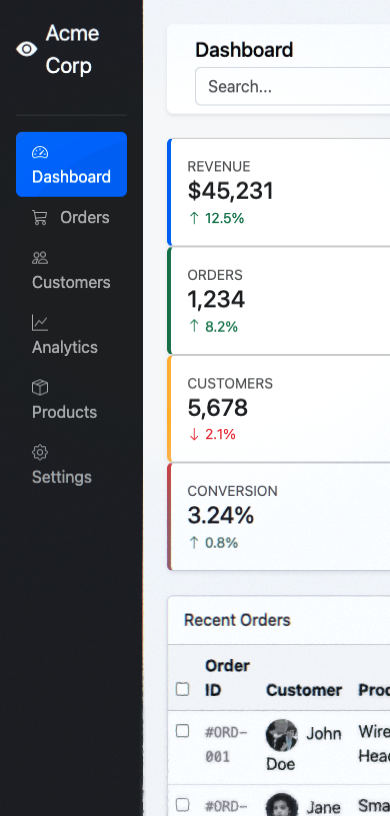Click Jane's avatar thumbnail

[282, 805]
